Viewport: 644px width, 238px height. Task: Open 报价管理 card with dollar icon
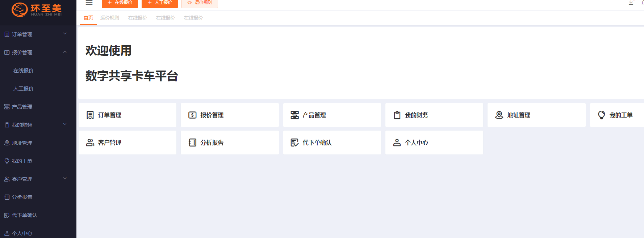pos(229,115)
